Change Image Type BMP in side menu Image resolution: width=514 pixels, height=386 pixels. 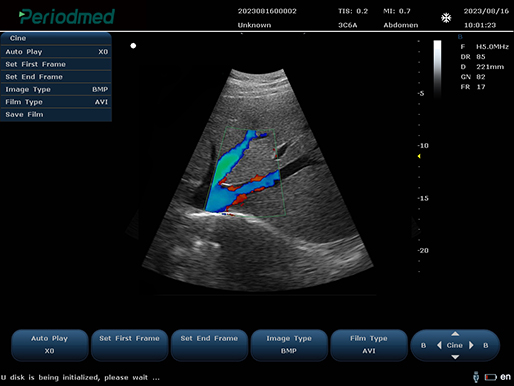(x=56, y=89)
